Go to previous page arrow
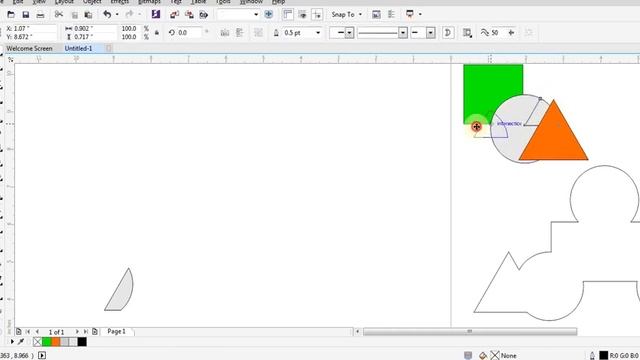 click(x=37, y=332)
